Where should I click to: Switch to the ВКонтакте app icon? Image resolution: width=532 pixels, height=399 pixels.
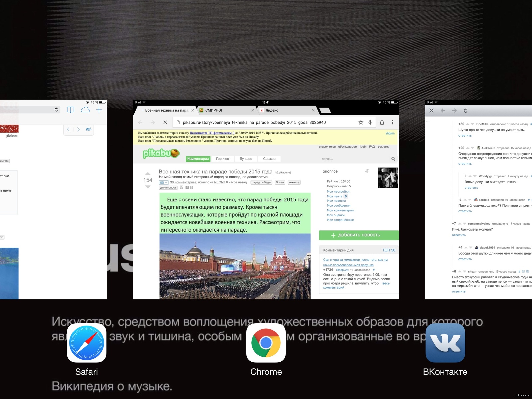[445, 343]
